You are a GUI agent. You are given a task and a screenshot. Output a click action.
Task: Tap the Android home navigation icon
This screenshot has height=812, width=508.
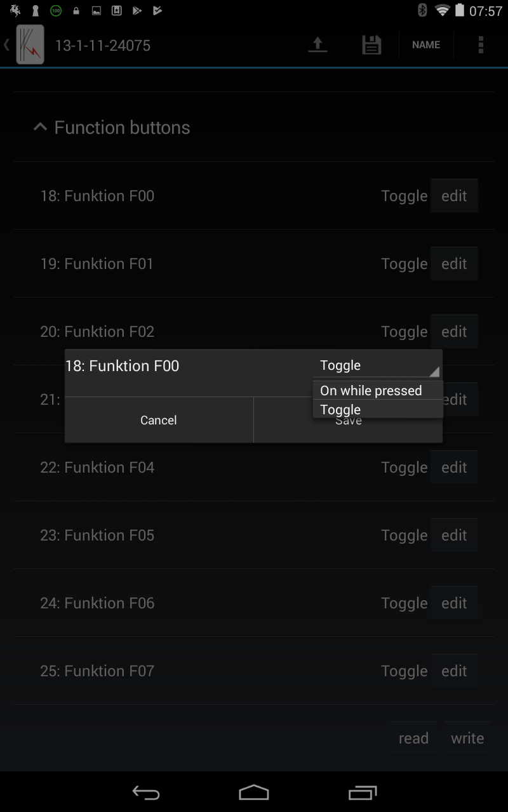pyautogui.click(x=254, y=792)
